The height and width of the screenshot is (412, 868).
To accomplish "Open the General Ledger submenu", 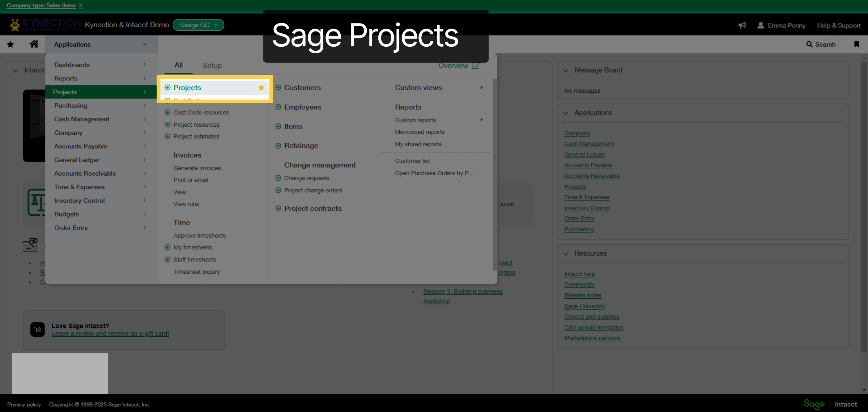I will (x=101, y=160).
